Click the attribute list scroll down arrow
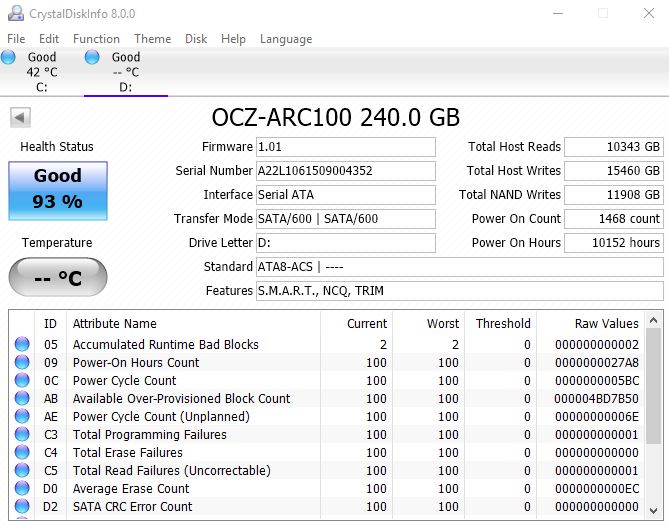This screenshot has height=527, width=669. pos(654,510)
